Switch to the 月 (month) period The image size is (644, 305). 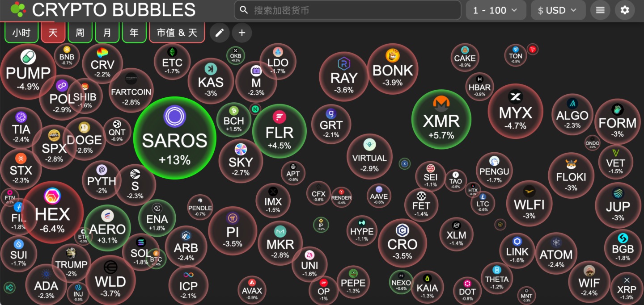coord(107,33)
